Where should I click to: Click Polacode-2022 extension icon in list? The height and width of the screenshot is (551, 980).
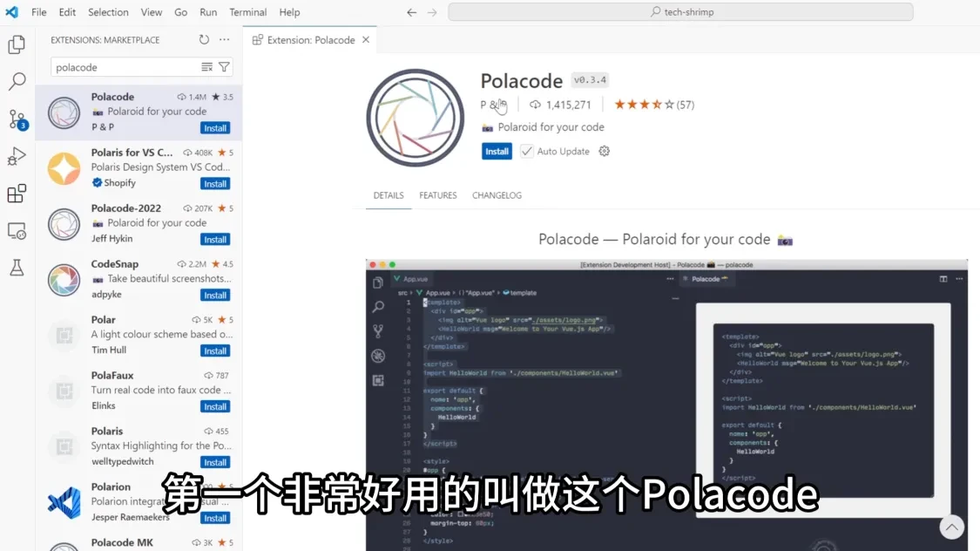coord(64,224)
